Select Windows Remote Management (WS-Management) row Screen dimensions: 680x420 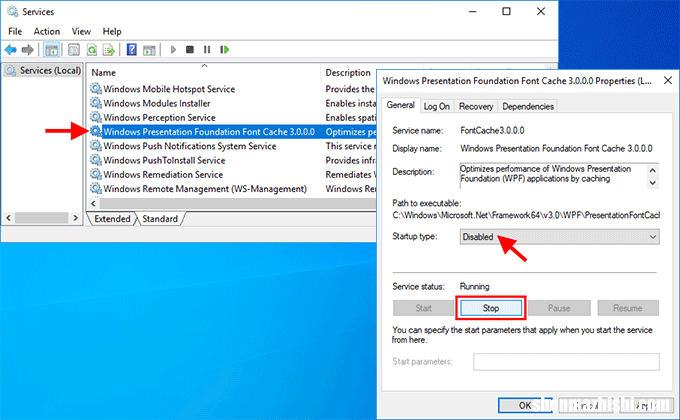pyautogui.click(x=233, y=189)
